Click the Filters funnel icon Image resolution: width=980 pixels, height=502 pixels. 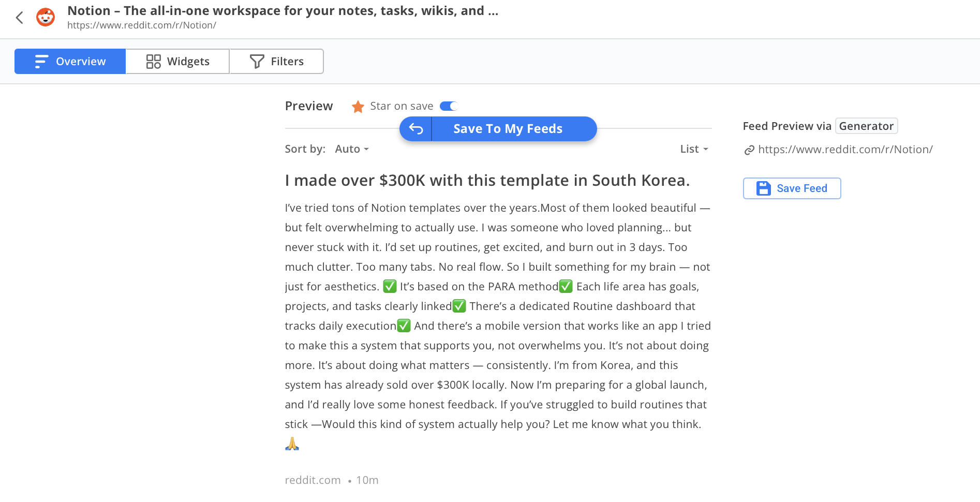(257, 62)
